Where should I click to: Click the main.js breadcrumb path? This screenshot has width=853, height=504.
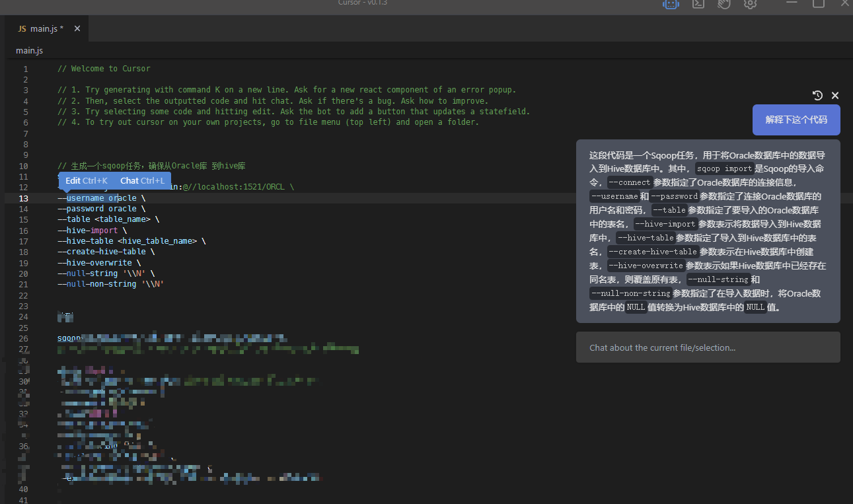29,50
